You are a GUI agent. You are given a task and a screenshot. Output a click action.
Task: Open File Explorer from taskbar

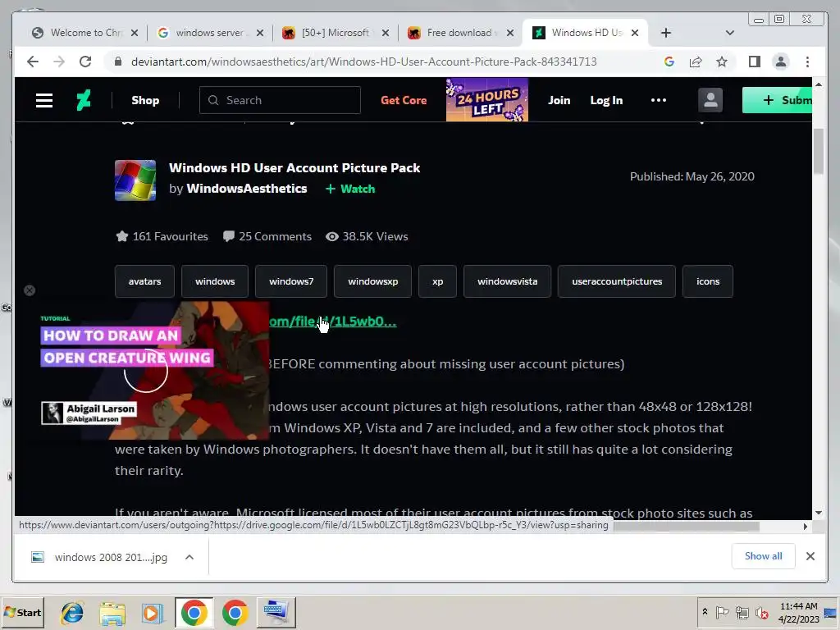click(112, 613)
